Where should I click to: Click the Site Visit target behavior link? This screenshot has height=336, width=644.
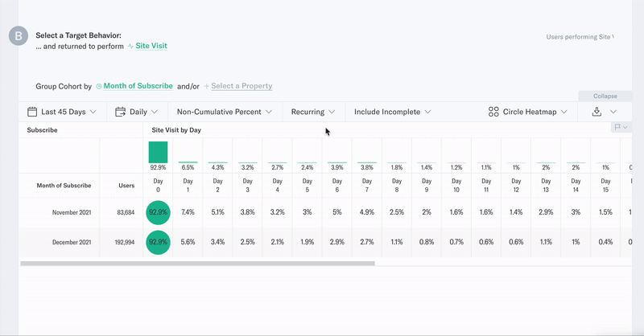point(151,46)
